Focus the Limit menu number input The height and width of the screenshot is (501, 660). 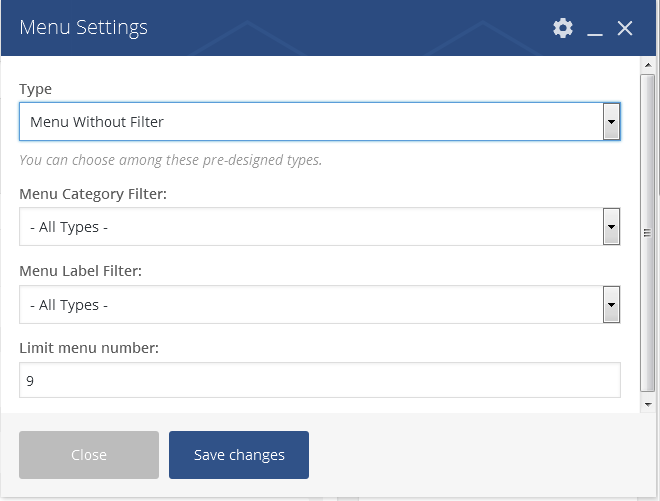[319, 380]
